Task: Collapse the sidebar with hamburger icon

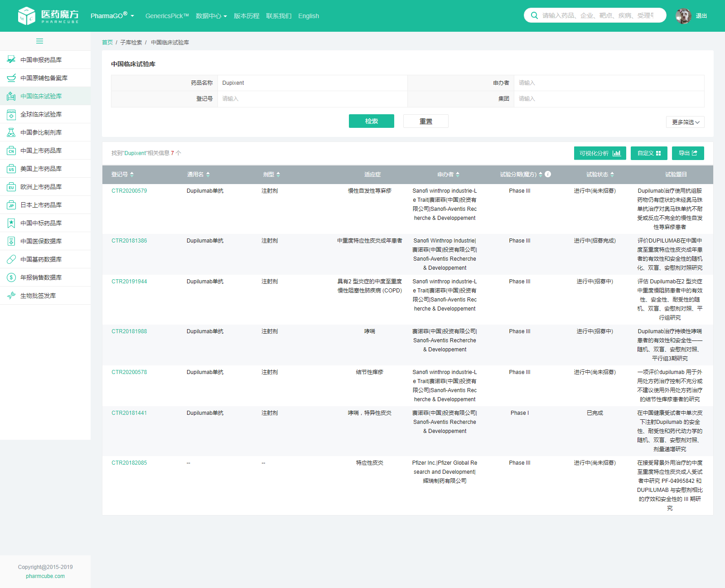Action: pos(40,41)
